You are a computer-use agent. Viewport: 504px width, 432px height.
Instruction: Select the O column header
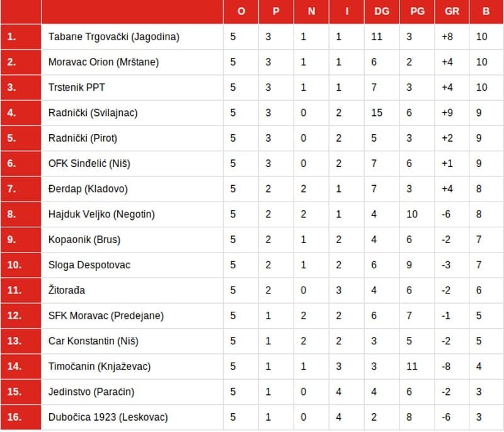coord(241,11)
